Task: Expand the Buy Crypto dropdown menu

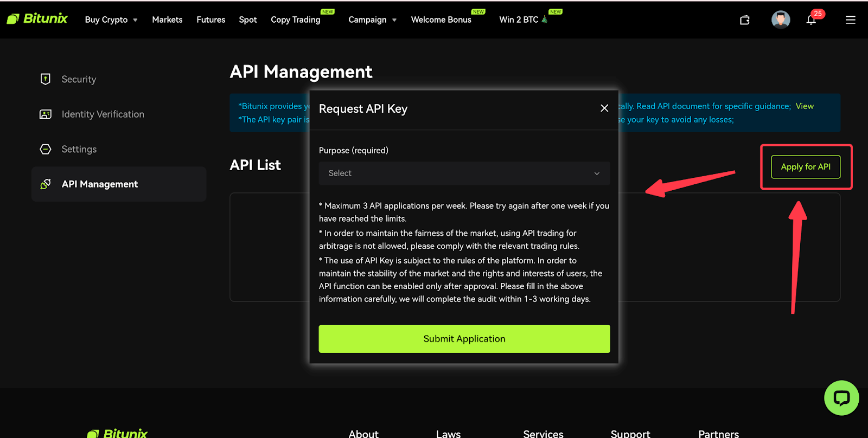Action: coord(111,20)
